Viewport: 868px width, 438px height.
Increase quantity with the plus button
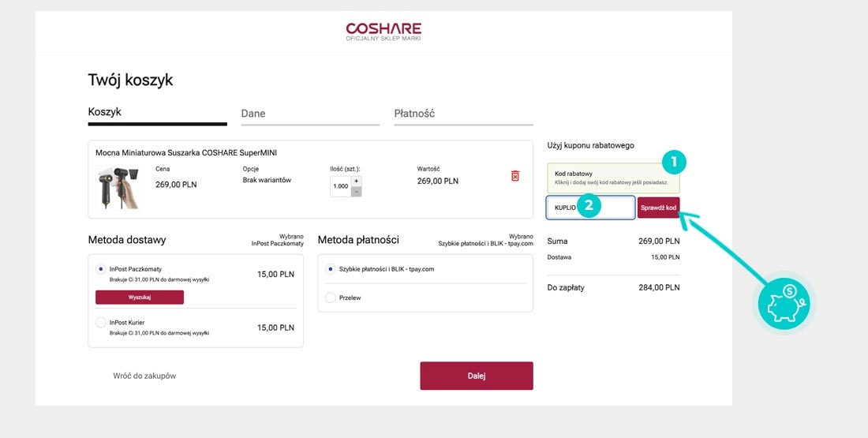[356, 181]
